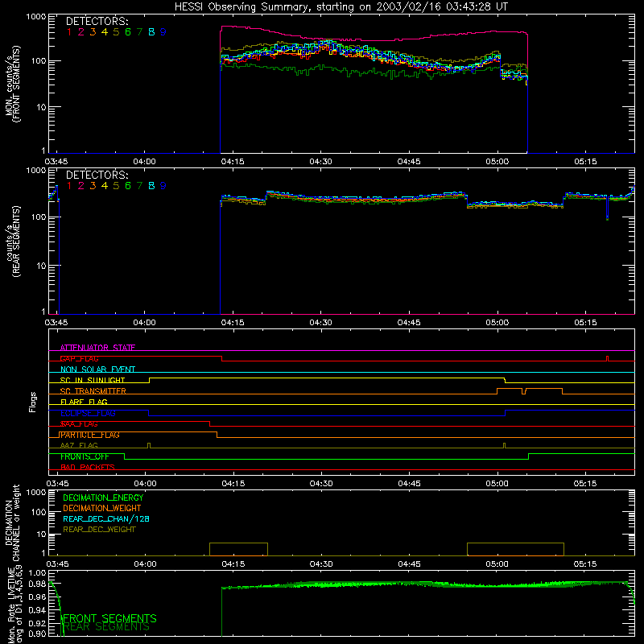Click the SC_TRANSMITTER flag label
The image size is (644, 644).
(93, 391)
